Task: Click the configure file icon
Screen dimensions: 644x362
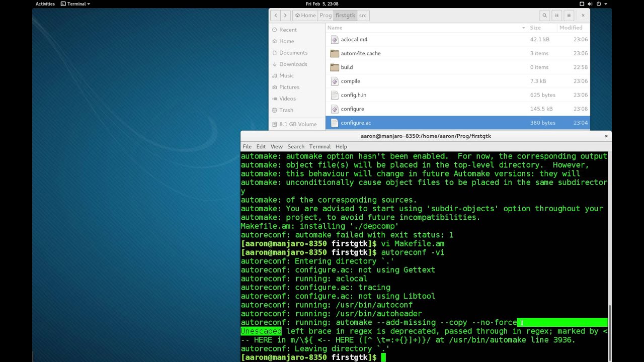Action: tap(335, 109)
